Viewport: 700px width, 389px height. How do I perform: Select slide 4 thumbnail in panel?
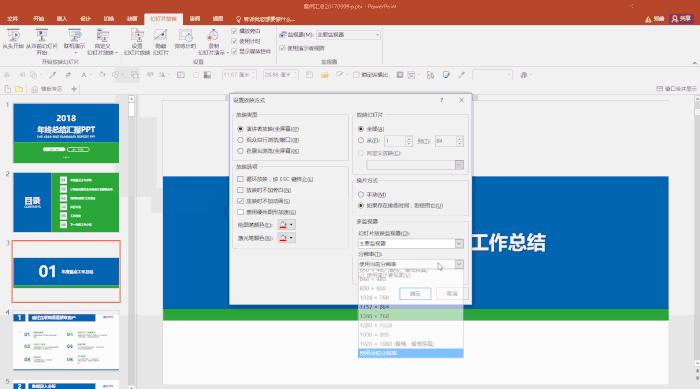pos(66,341)
